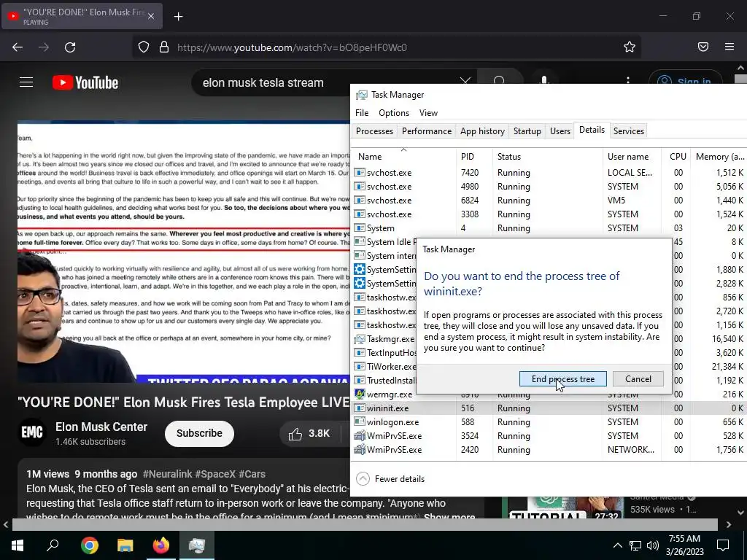This screenshot has height=560, width=747.
Task: Show site security padlock info
Action: [x=164, y=47]
